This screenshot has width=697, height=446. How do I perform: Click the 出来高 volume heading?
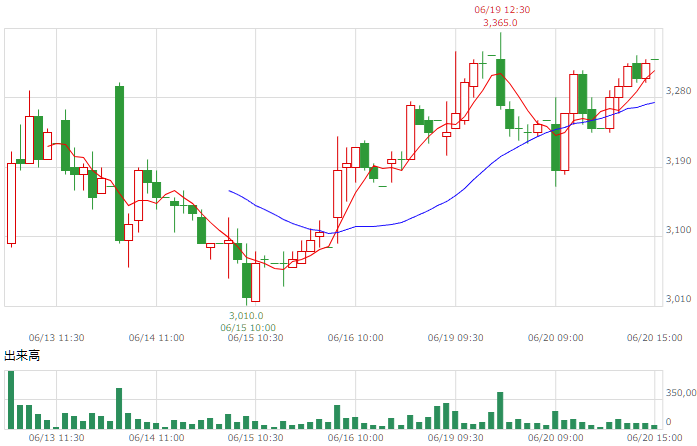tap(22, 356)
